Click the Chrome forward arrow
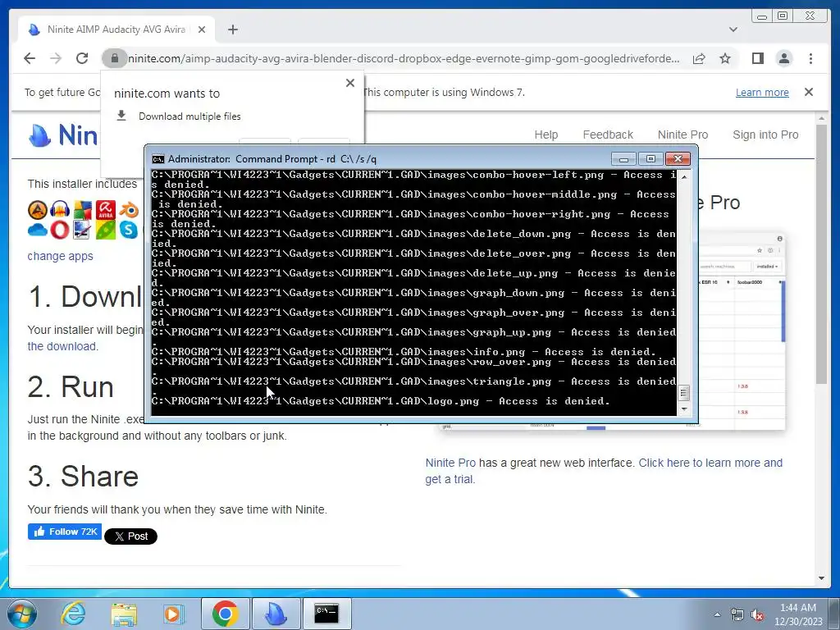The image size is (840, 630). pos(56,58)
